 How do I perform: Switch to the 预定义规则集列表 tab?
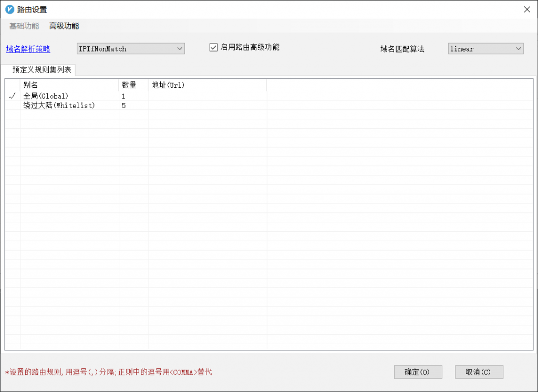pyautogui.click(x=42, y=70)
